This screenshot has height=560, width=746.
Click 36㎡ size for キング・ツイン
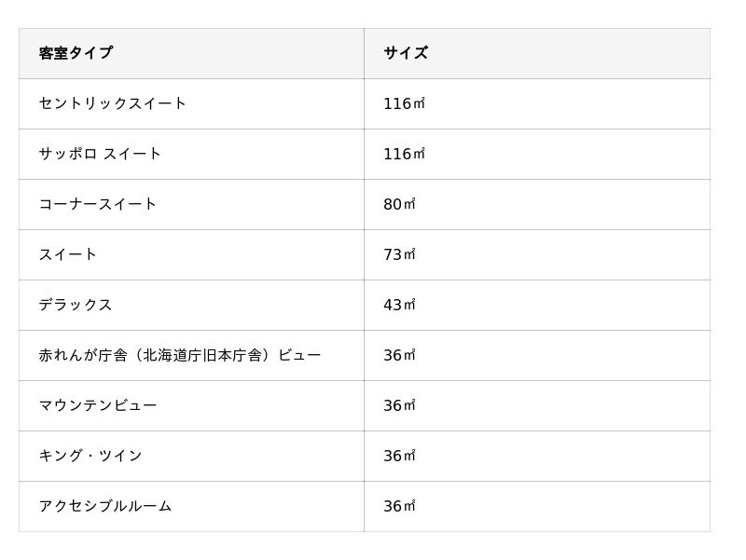tap(399, 457)
